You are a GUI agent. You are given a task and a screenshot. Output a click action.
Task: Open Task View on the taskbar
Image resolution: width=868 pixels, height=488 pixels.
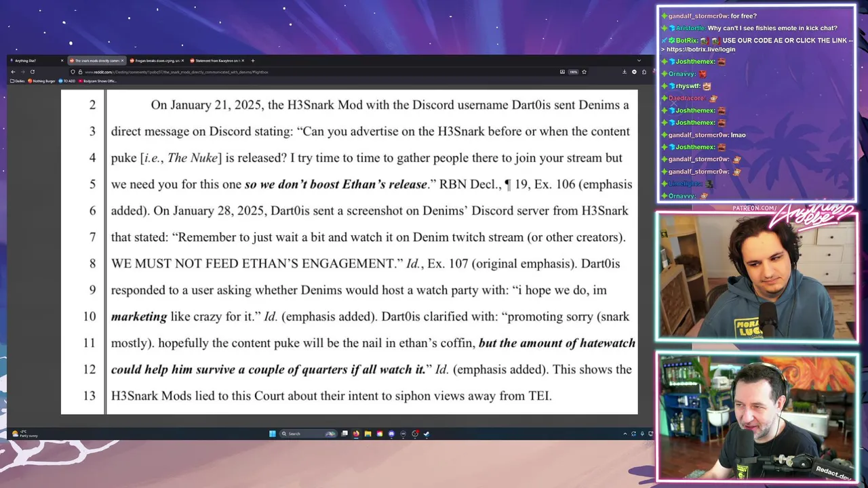(x=344, y=434)
